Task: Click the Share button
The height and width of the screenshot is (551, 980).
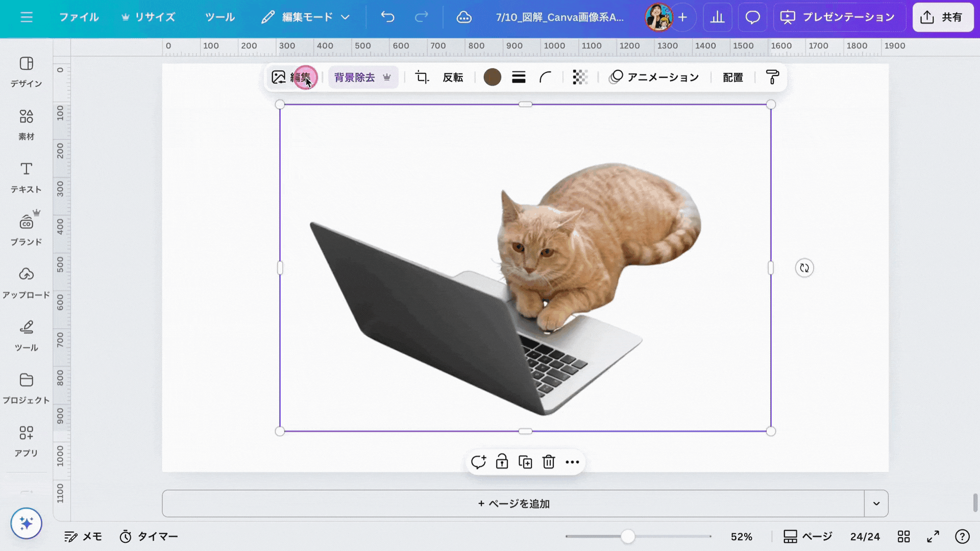Action: [x=942, y=17]
